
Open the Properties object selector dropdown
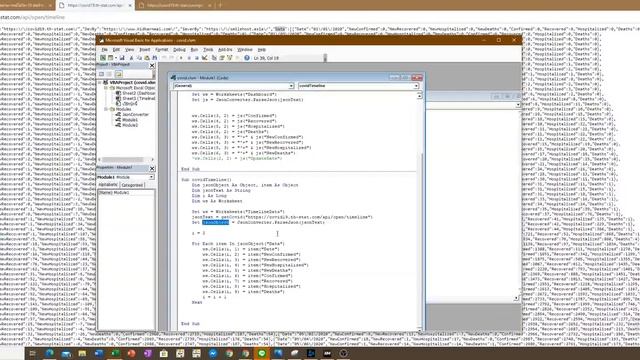151,177
